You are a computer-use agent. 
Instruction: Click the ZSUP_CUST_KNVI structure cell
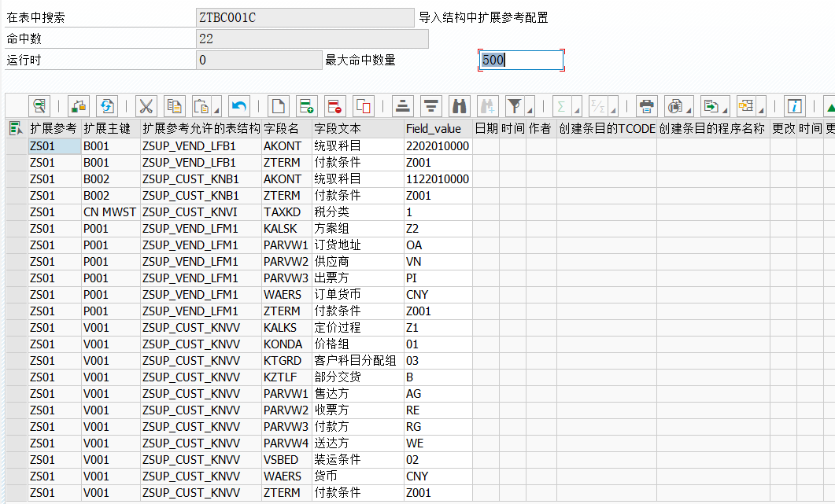[x=201, y=212]
